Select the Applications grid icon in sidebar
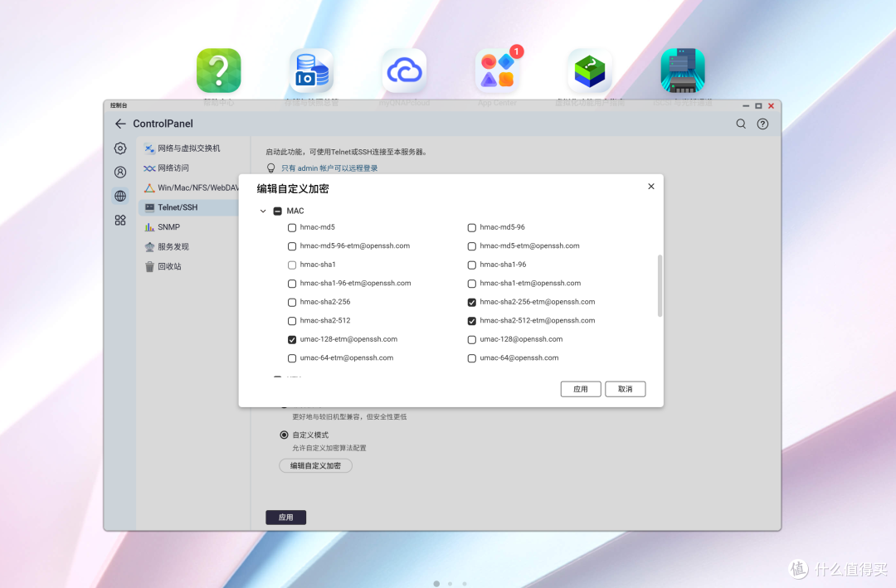Viewport: 896px width, 588px height. point(120,220)
